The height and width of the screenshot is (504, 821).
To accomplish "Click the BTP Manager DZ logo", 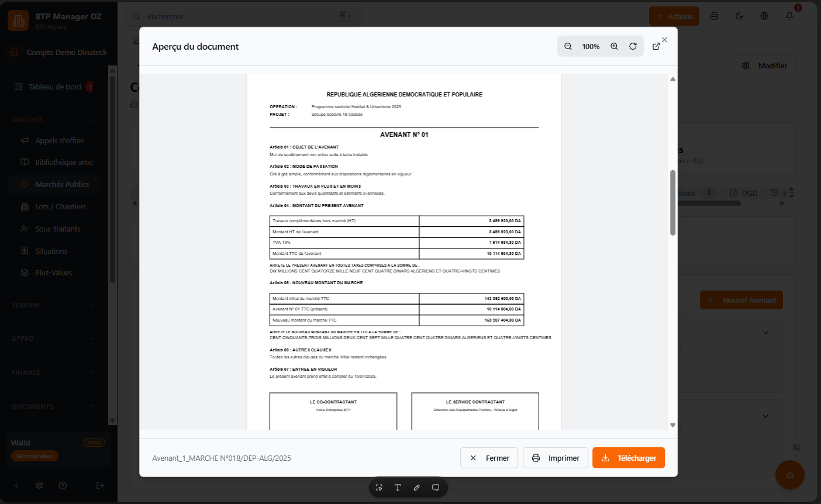I will pyautogui.click(x=18, y=20).
